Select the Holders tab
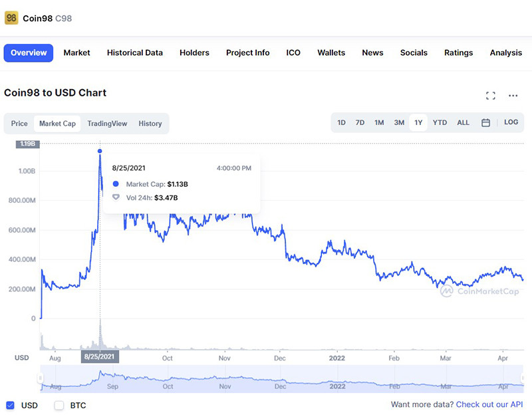Viewport: 532px width, 415px height. tap(194, 53)
